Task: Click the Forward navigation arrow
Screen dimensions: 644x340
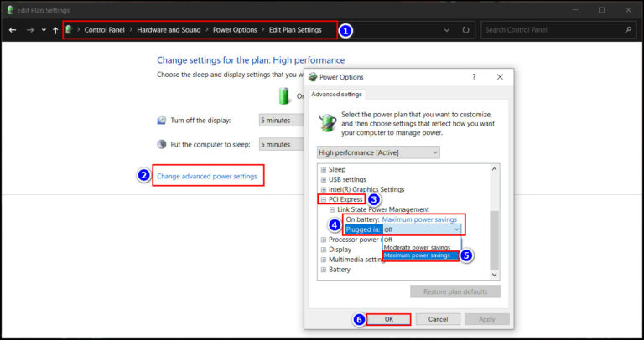Action: (29, 30)
